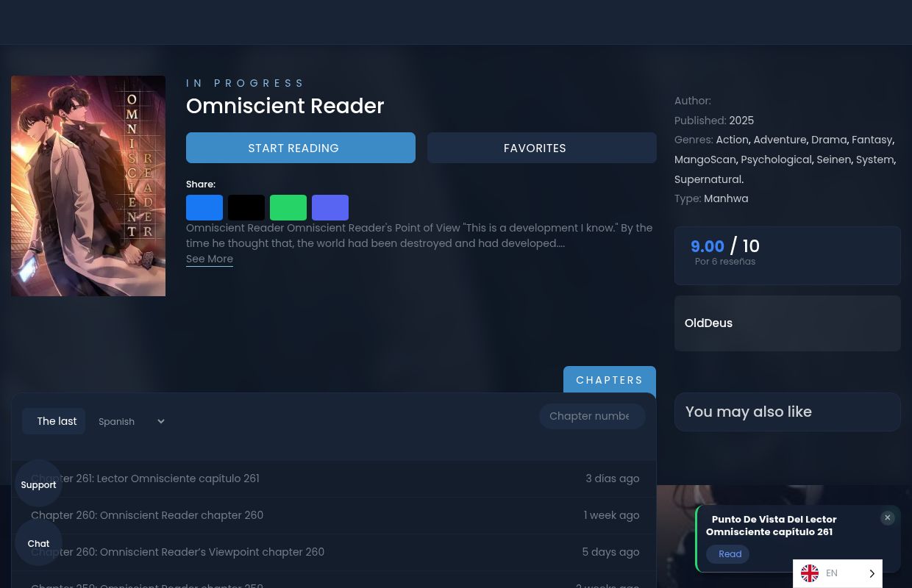Sort chapters with The last button
This screenshot has height=588, width=912.
(x=54, y=421)
